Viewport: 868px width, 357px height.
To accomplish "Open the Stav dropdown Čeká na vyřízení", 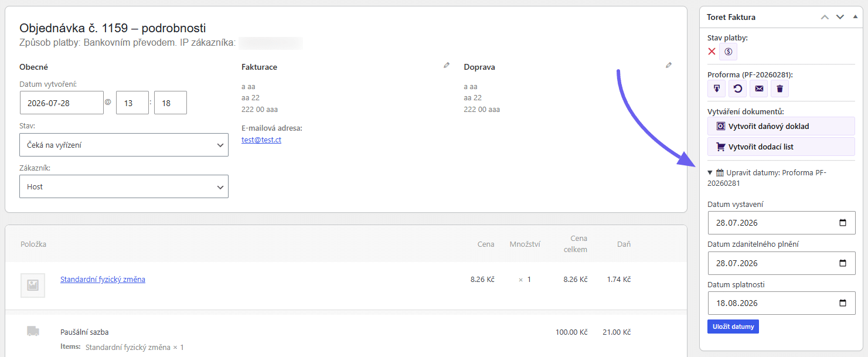I will tap(124, 145).
